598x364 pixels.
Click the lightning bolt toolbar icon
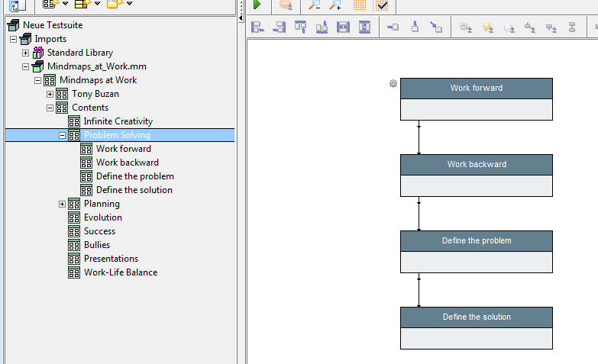[487, 27]
